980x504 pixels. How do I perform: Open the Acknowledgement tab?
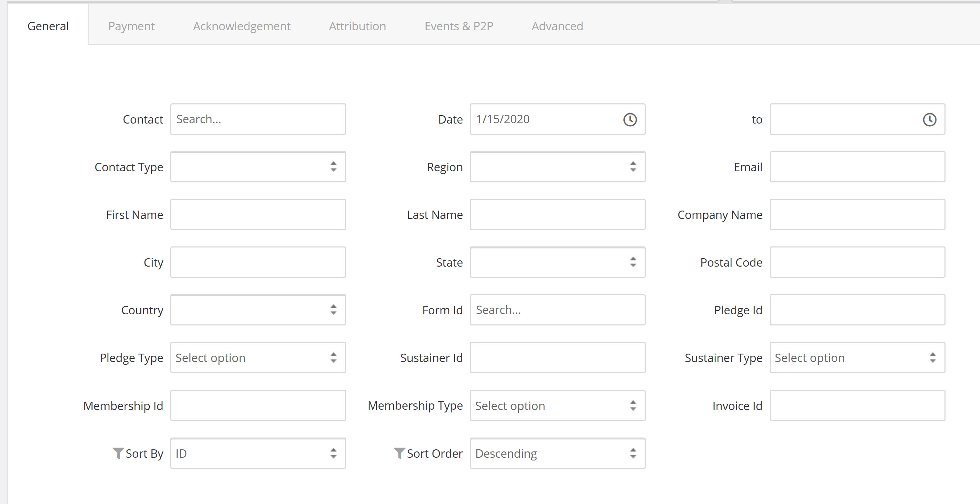242,26
